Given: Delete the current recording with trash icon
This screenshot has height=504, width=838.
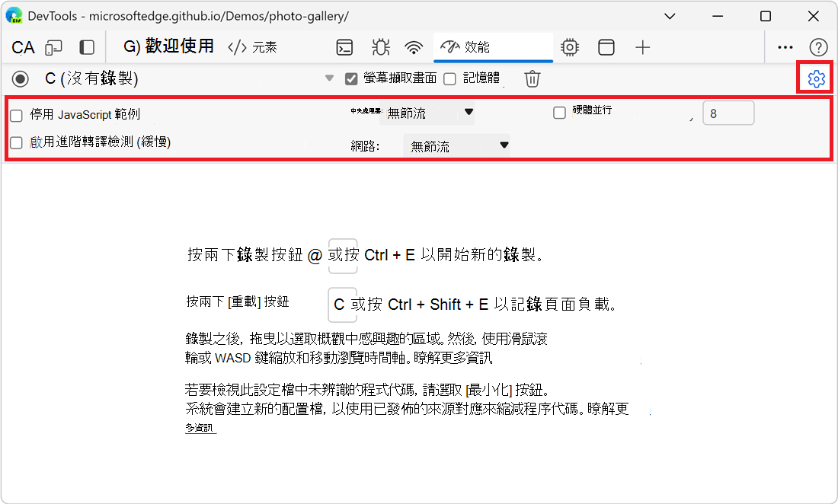Looking at the screenshot, I should [x=532, y=78].
